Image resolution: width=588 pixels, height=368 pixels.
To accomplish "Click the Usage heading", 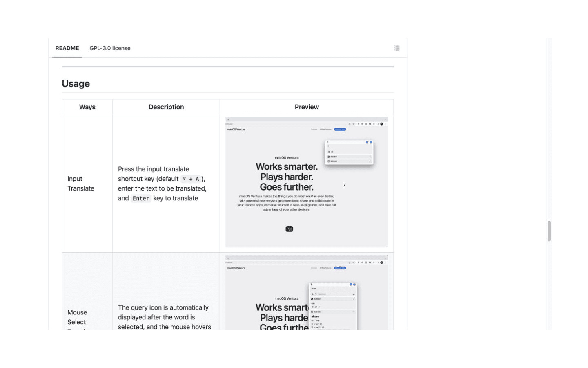I will point(76,84).
